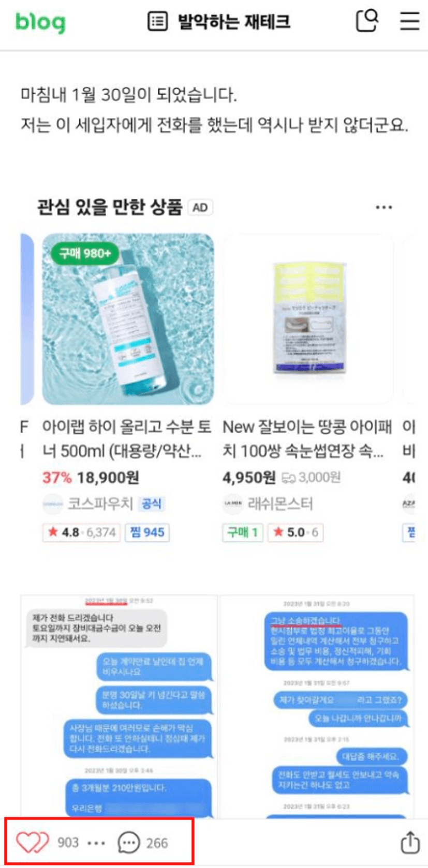Open 아이랩 하이 올리고 수분 토너 product title
The width and height of the screenshot is (428, 868).
pyautogui.click(x=127, y=439)
